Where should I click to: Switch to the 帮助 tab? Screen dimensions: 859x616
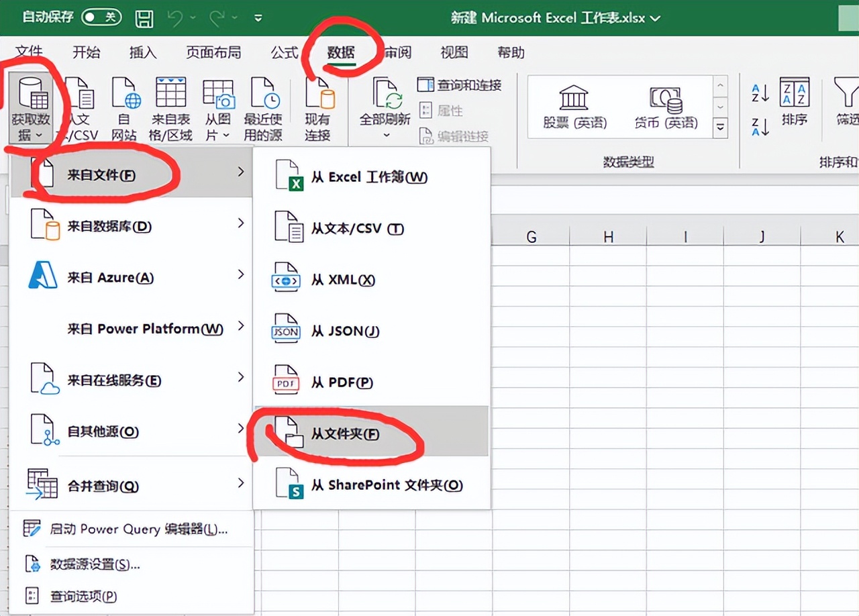[x=511, y=52]
